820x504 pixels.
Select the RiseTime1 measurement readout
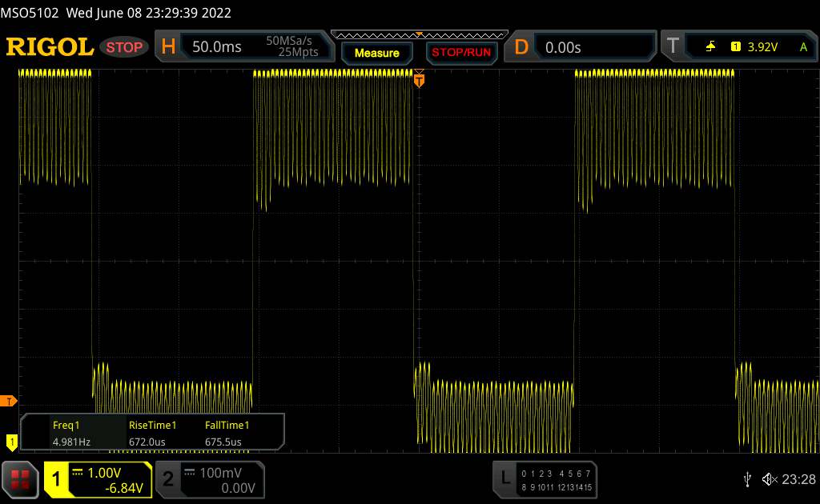tap(152, 433)
